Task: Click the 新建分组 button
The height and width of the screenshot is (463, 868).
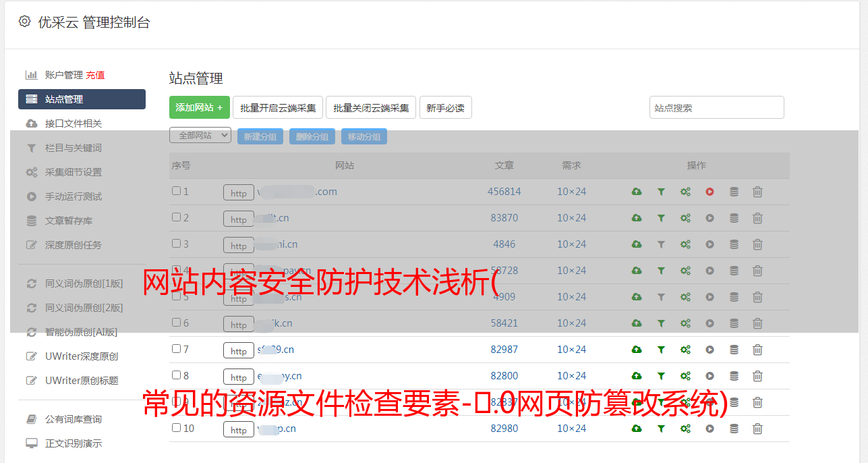Action: 260,136
